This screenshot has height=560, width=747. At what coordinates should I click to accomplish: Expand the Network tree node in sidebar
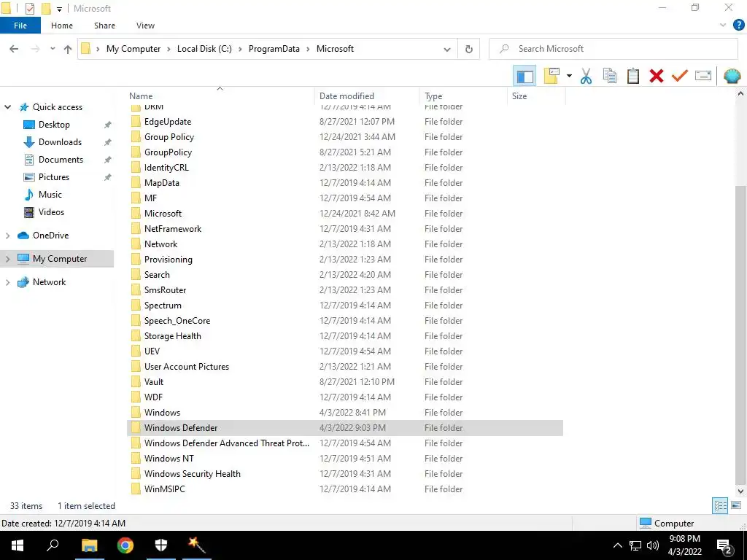(x=7, y=282)
